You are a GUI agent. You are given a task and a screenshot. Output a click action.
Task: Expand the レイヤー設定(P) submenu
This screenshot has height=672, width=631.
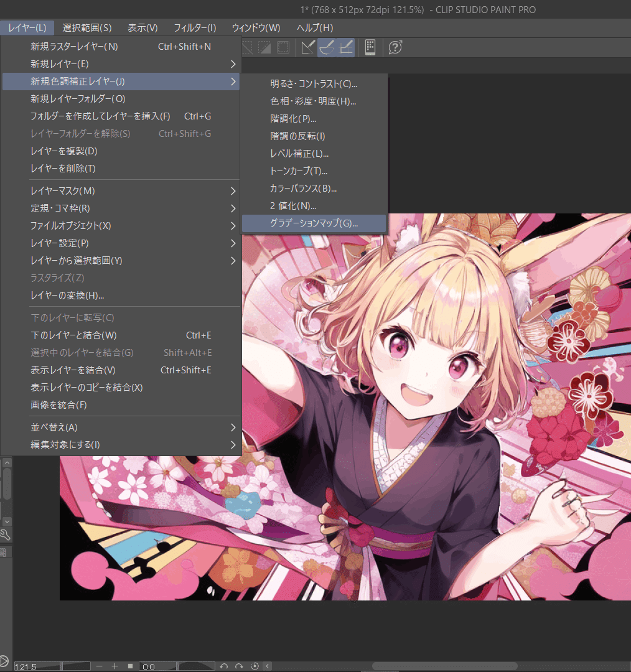click(x=121, y=243)
